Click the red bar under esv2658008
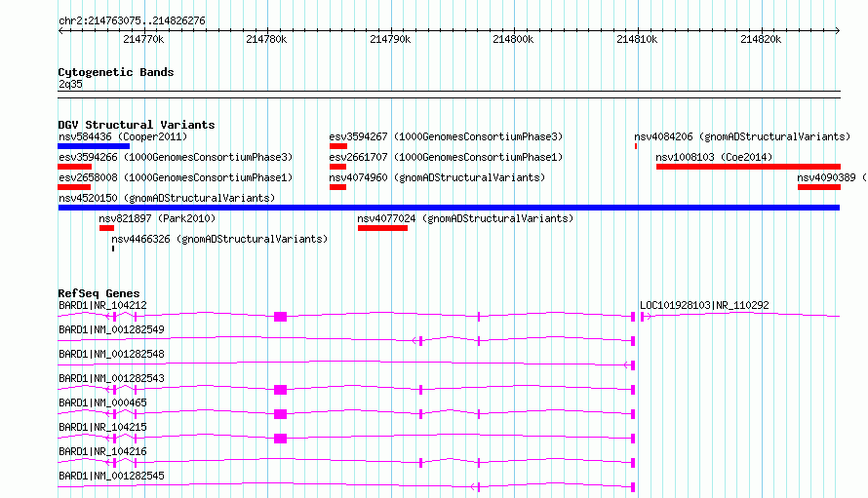 pos(74,187)
